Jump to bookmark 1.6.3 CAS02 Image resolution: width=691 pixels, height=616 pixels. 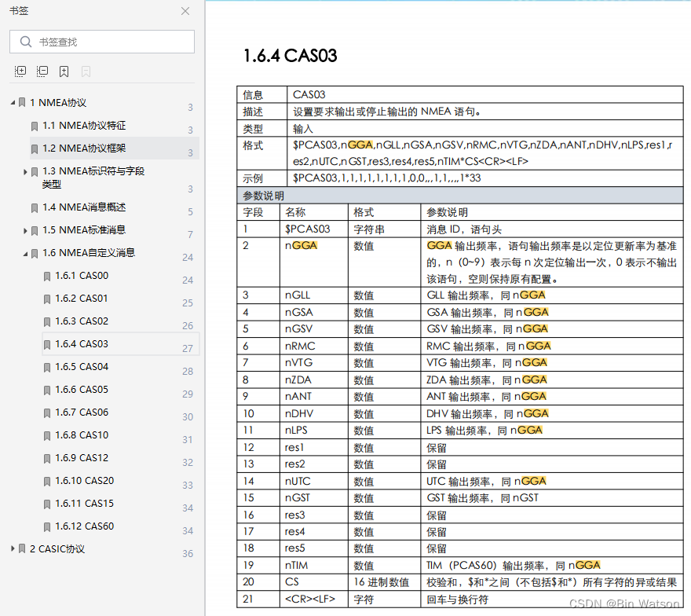82,321
